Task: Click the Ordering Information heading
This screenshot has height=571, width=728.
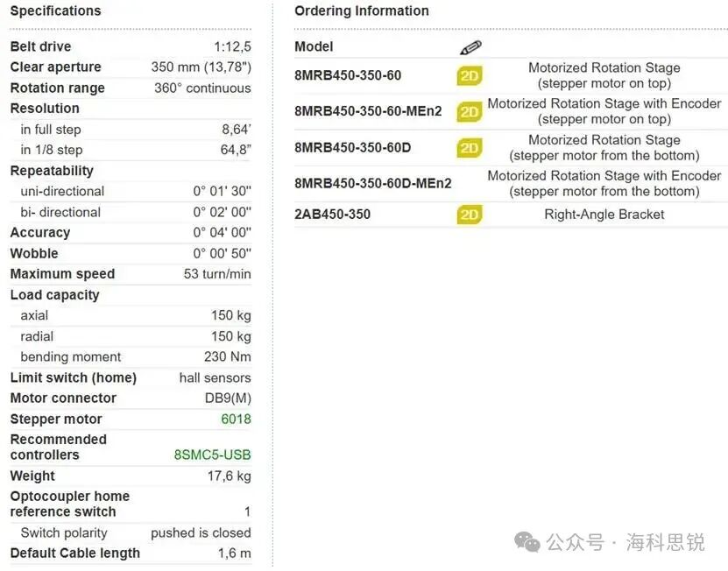Action: [362, 11]
